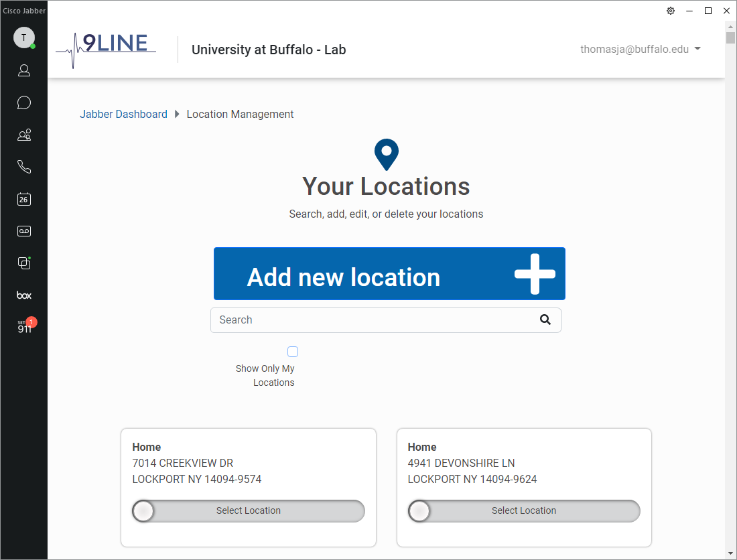Open the Calls phone icon

[24, 167]
